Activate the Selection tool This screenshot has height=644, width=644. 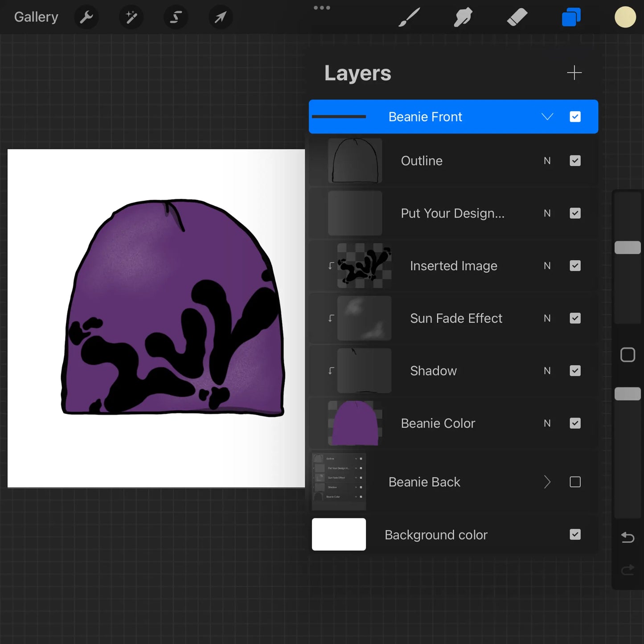(x=176, y=17)
